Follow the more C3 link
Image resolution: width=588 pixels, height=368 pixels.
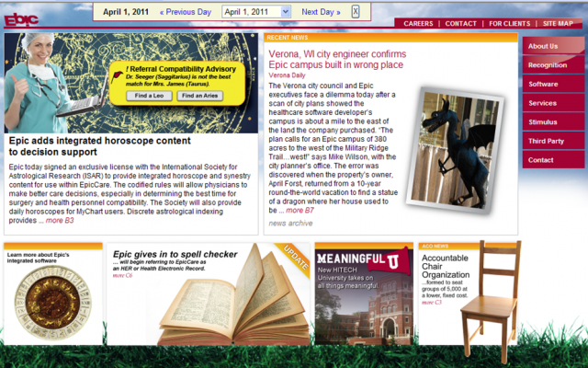(432, 303)
